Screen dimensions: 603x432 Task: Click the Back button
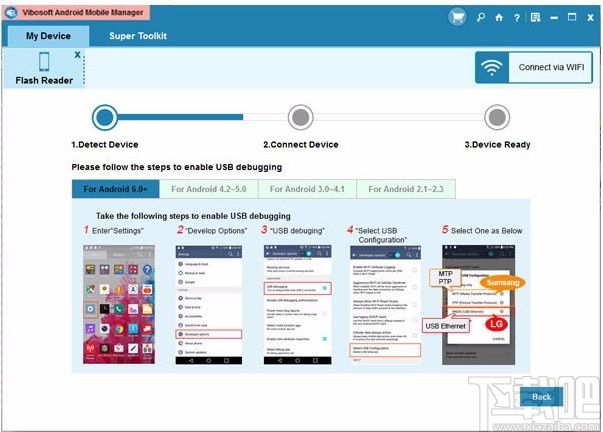(541, 397)
